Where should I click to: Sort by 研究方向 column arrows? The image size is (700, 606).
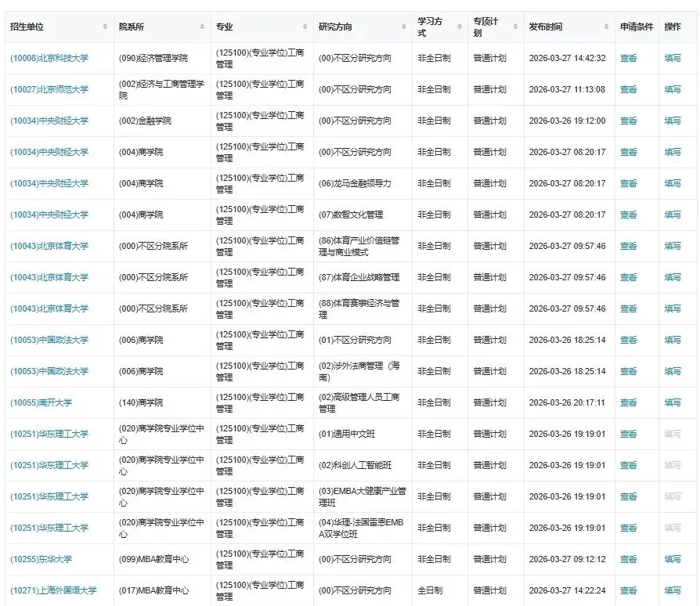pos(403,27)
